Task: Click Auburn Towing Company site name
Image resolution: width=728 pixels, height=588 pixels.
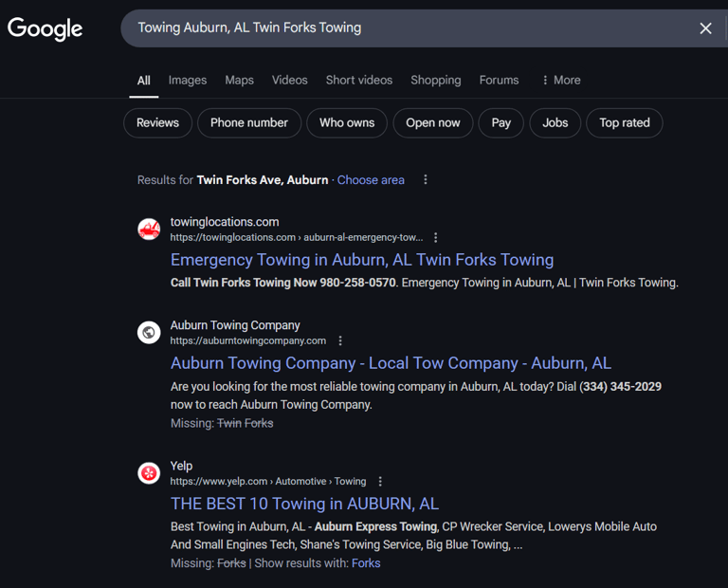Action: coord(235,325)
